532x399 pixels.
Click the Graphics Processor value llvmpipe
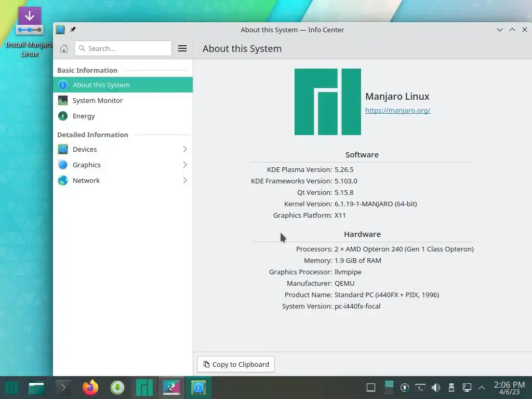[348, 272]
